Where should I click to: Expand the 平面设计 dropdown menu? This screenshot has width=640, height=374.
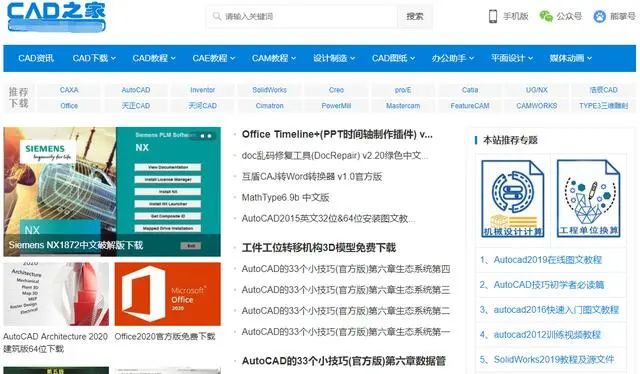tap(512, 58)
